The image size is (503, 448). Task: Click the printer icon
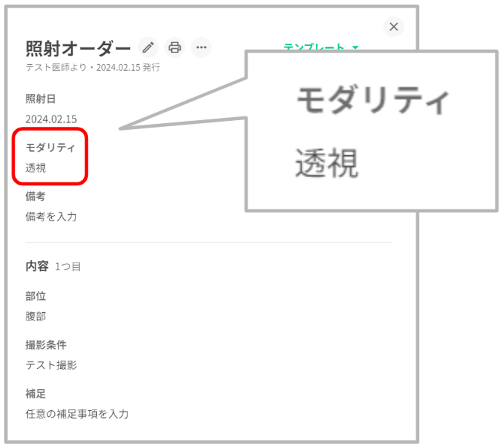click(x=175, y=47)
